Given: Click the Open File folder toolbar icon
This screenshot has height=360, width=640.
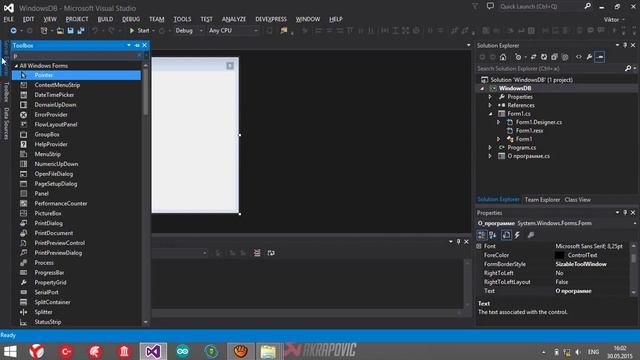Looking at the screenshot, I should point(60,31).
